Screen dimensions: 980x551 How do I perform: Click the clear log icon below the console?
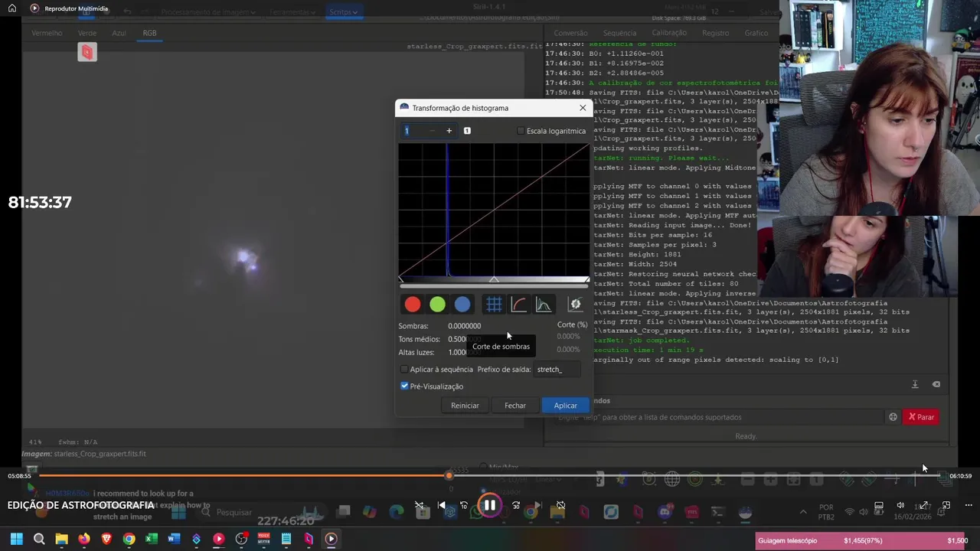pyautogui.click(x=936, y=384)
